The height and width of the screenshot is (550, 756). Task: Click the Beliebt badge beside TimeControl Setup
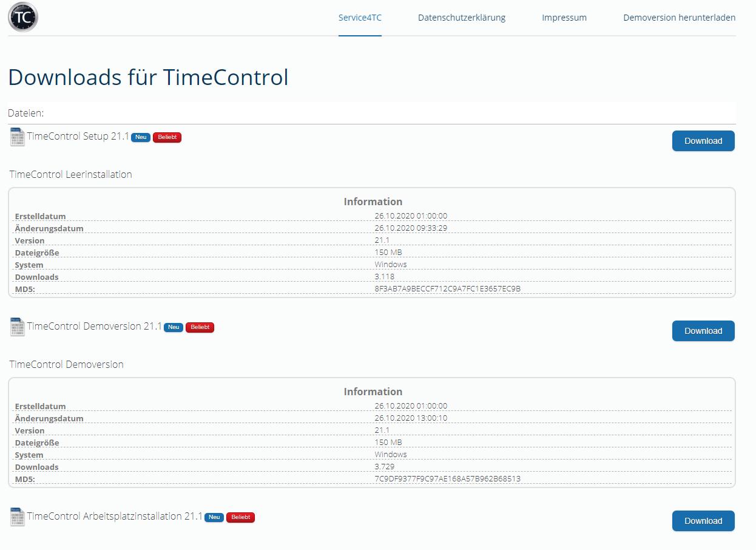point(167,137)
